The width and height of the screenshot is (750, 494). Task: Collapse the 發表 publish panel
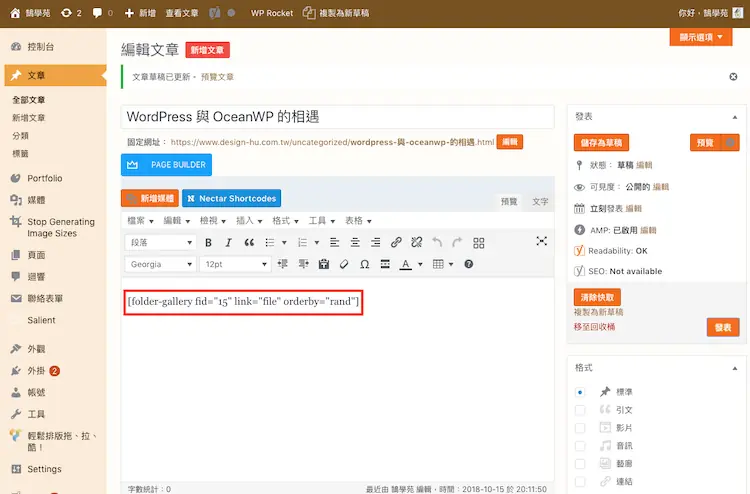[x=735, y=117]
